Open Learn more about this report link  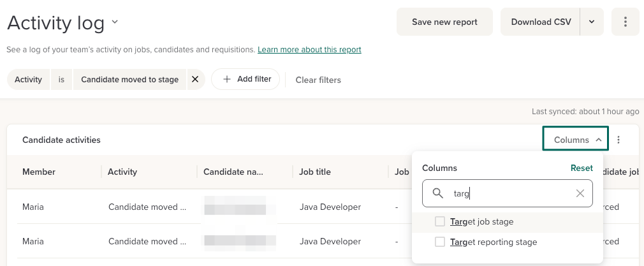[309, 49]
